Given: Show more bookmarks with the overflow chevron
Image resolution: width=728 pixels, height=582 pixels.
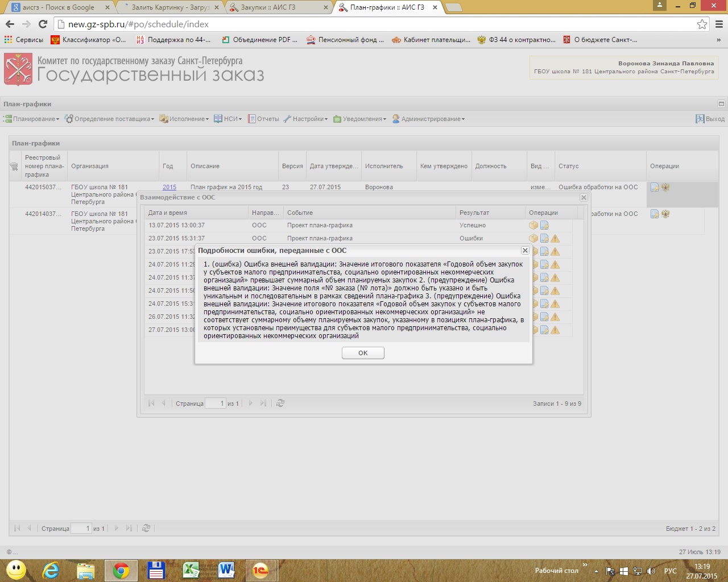Looking at the screenshot, I should (x=718, y=40).
